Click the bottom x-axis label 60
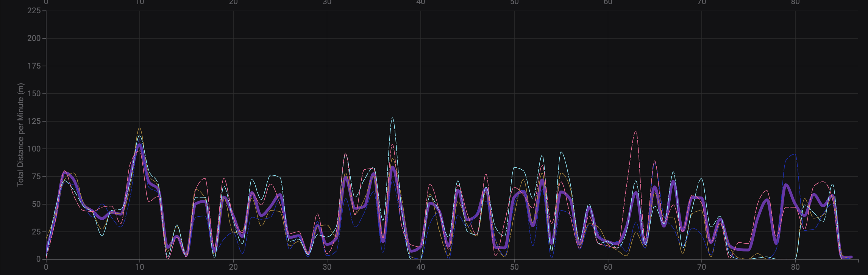 click(x=608, y=267)
